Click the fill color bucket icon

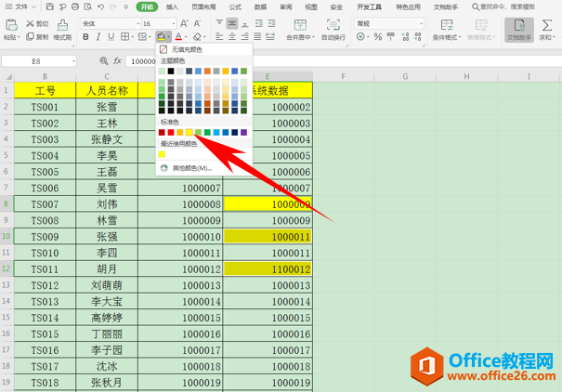pos(161,36)
